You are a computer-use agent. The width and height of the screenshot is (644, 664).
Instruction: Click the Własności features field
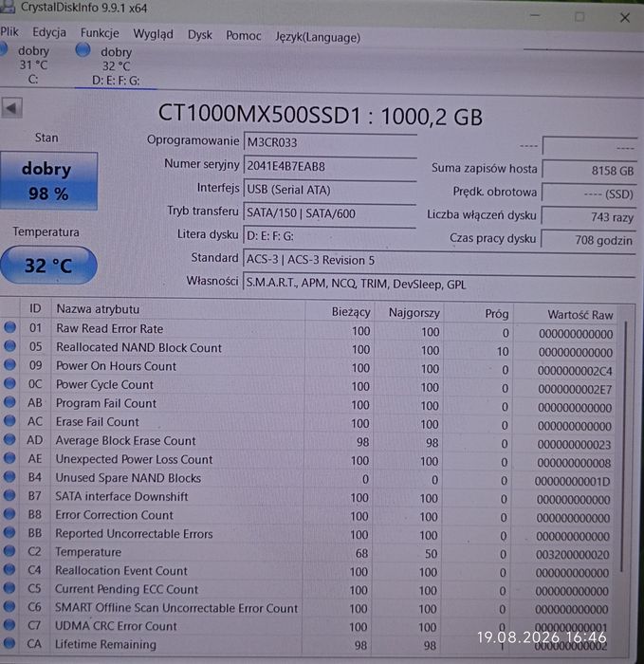point(439,284)
